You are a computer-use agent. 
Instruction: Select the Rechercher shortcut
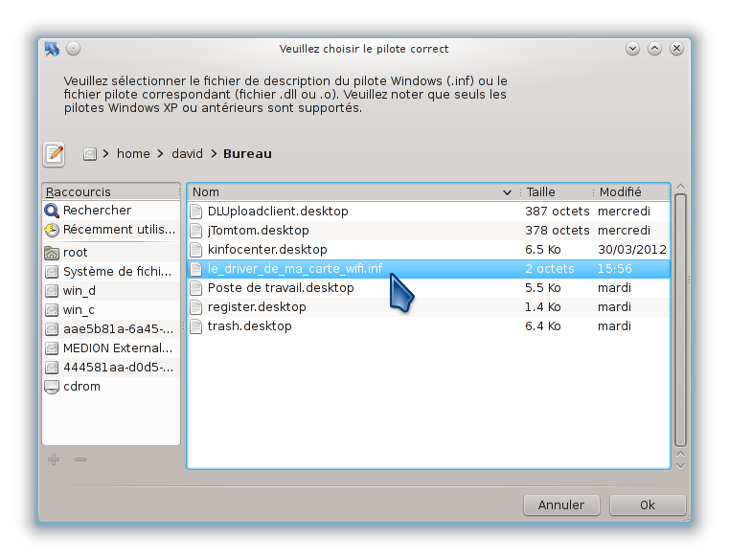[111, 211]
